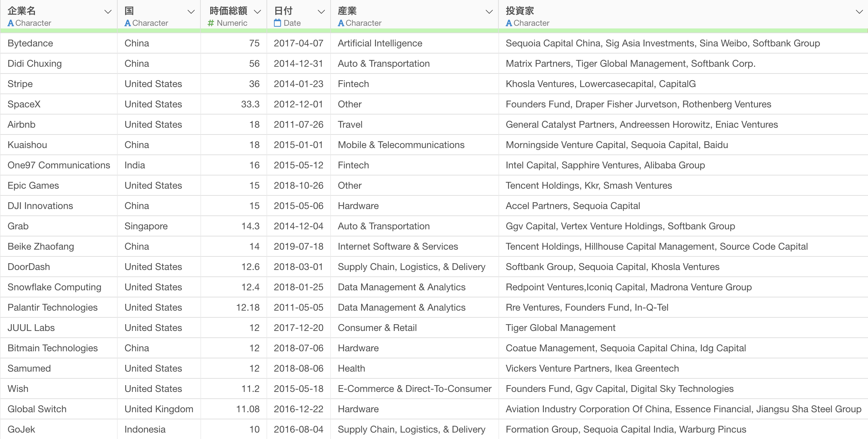The height and width of the screenshot is (439, 868).
Task: Click the India country cell
Action: tap(159, 165)
